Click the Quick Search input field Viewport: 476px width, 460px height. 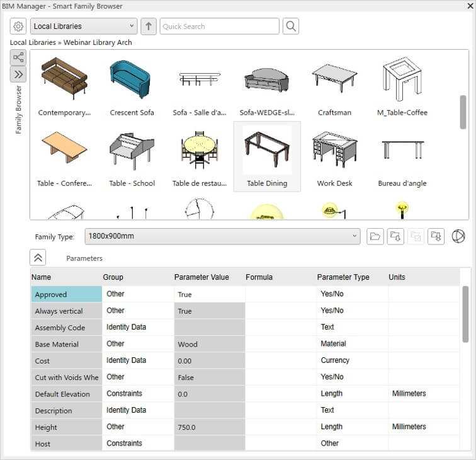tap(220, 26)
